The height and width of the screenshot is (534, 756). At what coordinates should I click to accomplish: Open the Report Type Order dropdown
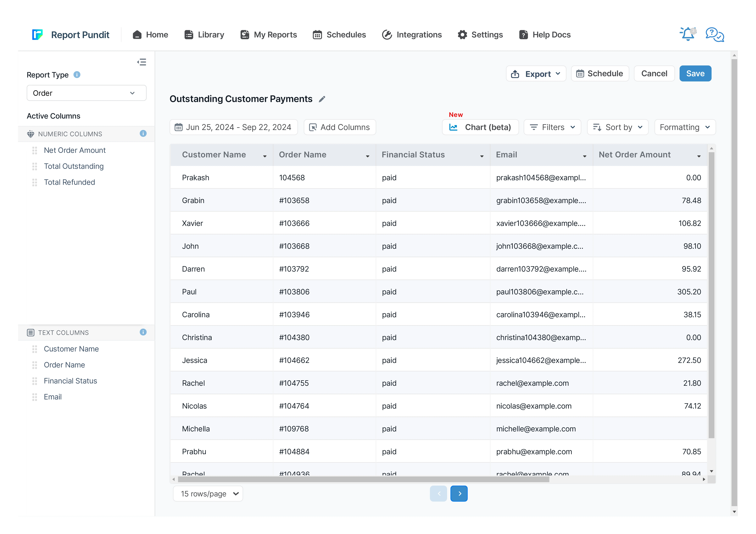pos(86,93)
